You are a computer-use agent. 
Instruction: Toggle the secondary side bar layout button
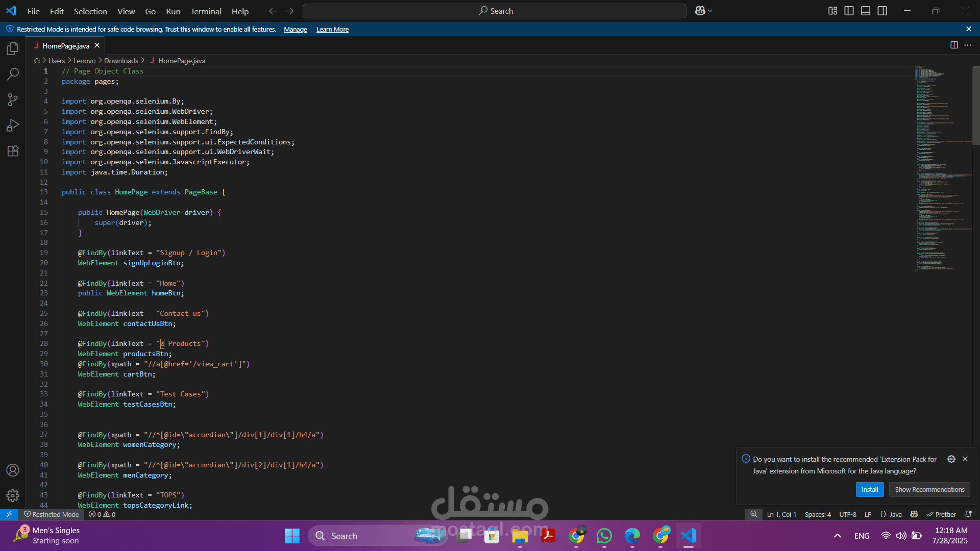tap(882, 11)
